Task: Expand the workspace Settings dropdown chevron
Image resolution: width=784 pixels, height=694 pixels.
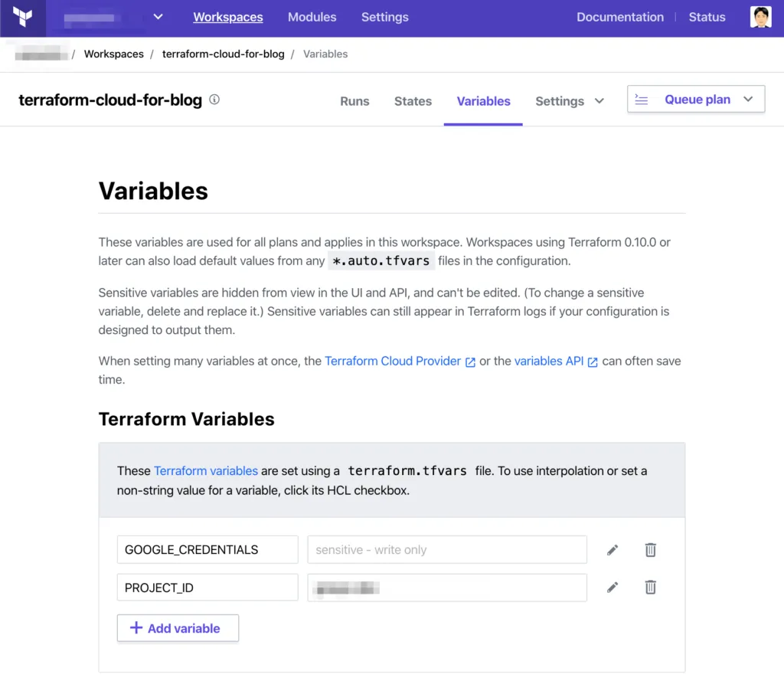Action: coord(599,101)
